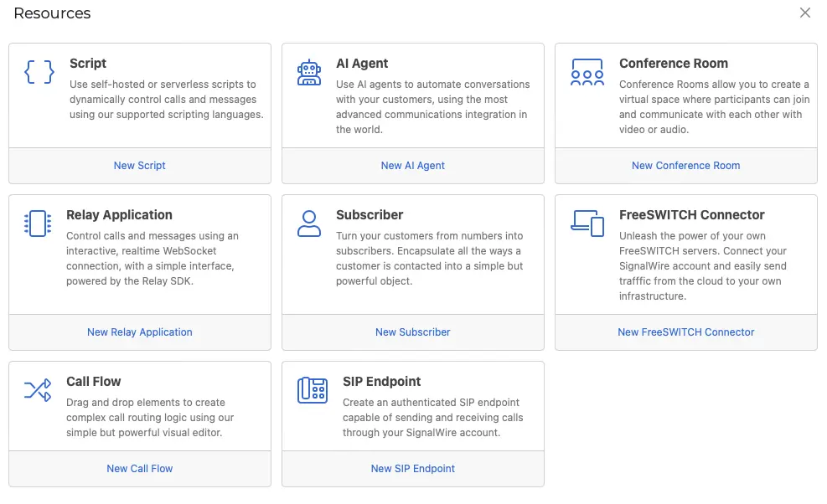Click the Relay Application heading

pos(119,214)
